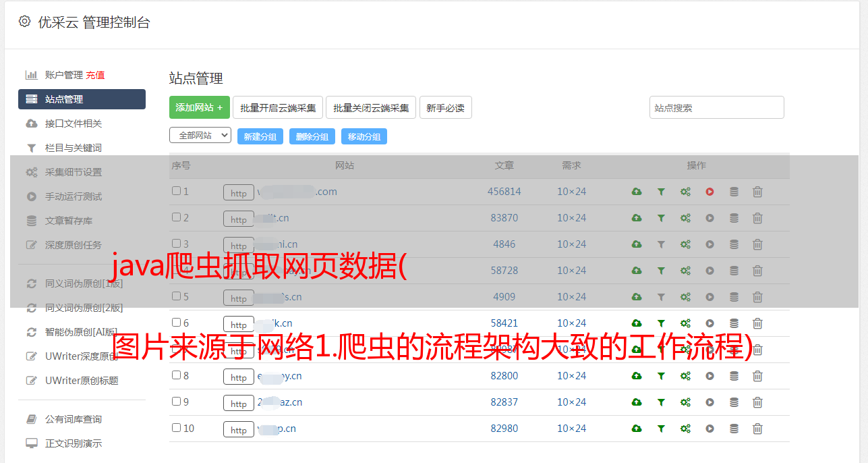This screenshot has height=463, width=868.
Task: Click the trash icon in row 10
Action: tap(757, 429)
